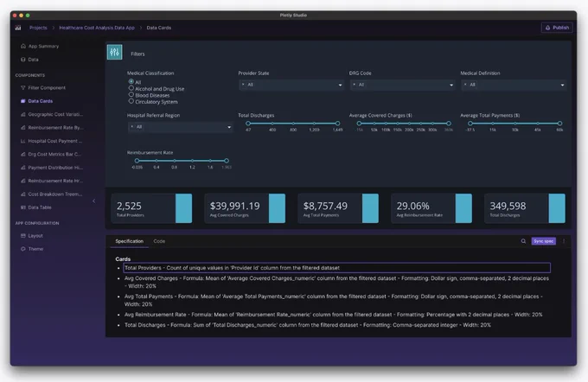Click the Reimbursement Rate Hr... chart icon

click(22, 181)
